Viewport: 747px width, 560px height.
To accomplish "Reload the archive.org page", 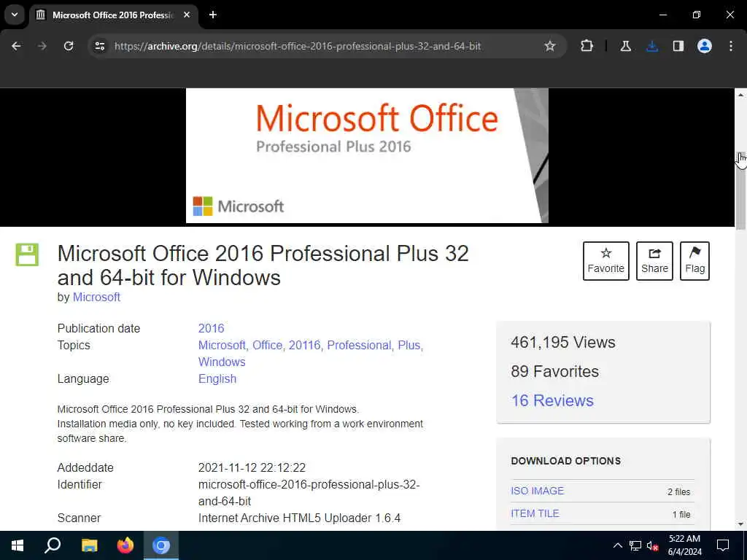I will (x=69, y=46).
